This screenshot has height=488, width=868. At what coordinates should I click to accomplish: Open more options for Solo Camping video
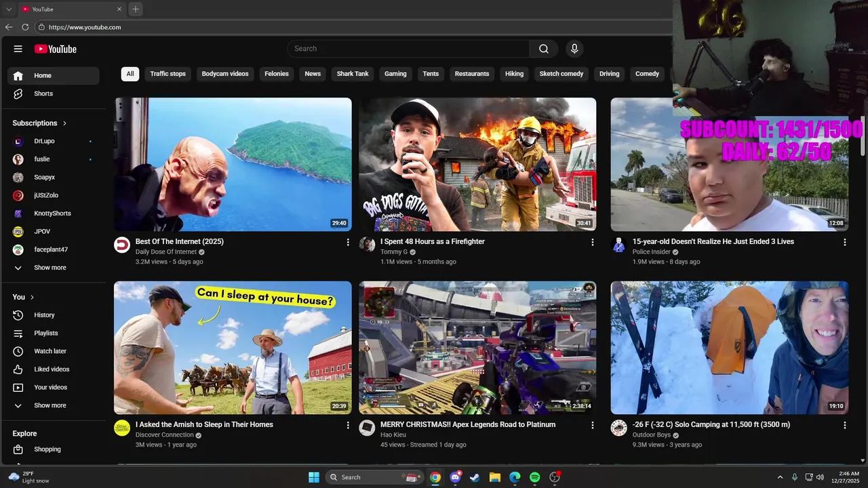844,425
